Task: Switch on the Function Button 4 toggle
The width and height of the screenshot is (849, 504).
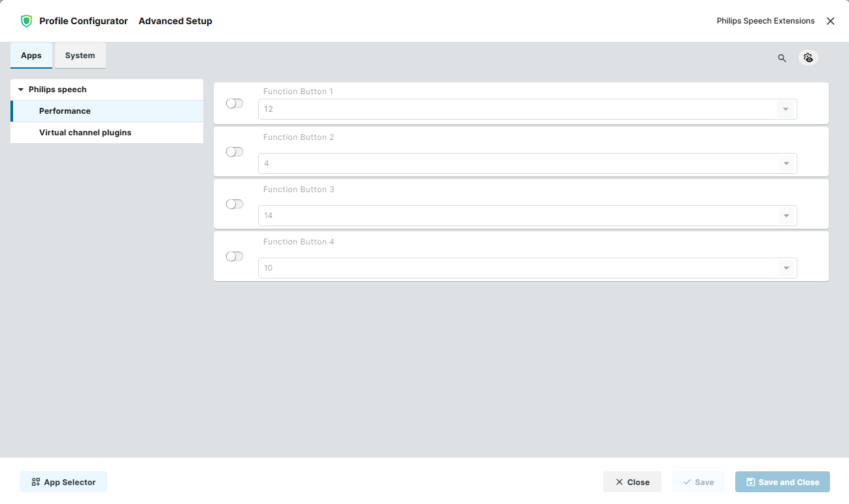Action: point(235,256)
